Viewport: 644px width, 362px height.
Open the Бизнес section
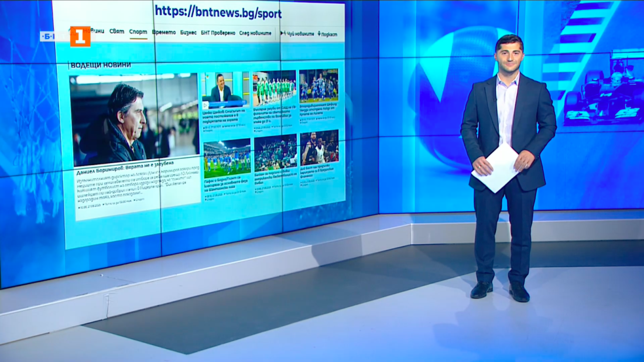[188, 32]
